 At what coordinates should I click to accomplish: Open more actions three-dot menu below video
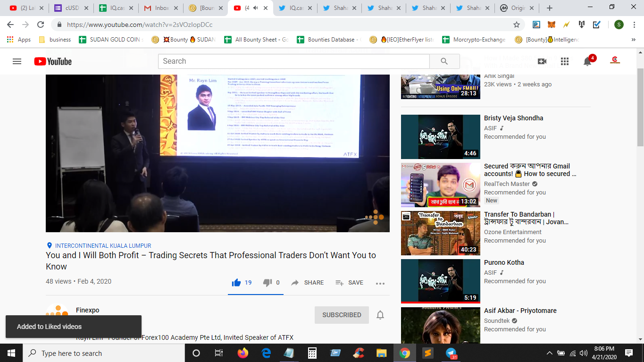coord(380,283)
